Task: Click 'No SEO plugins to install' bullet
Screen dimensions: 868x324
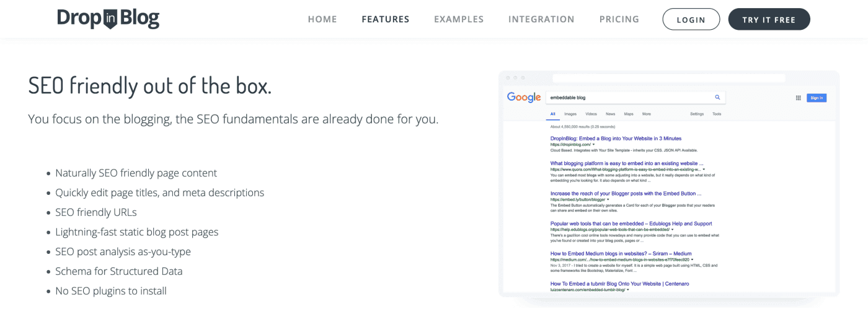Action: (x=111, y=291)
